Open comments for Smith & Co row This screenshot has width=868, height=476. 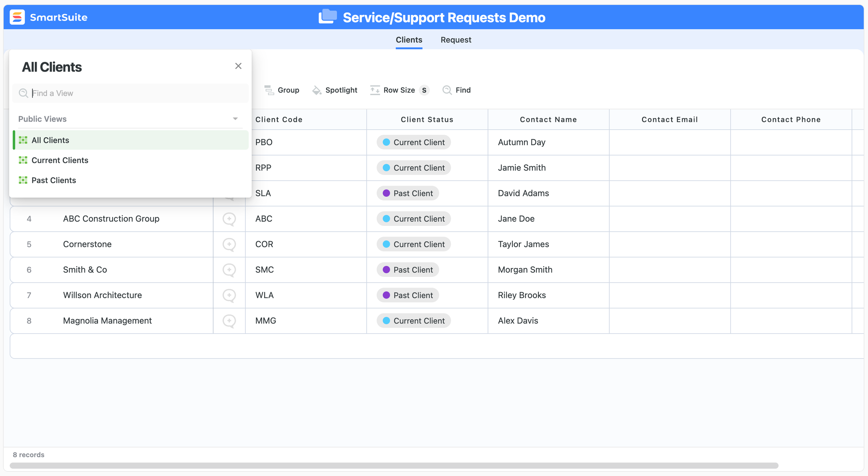[x=229, y=270]
